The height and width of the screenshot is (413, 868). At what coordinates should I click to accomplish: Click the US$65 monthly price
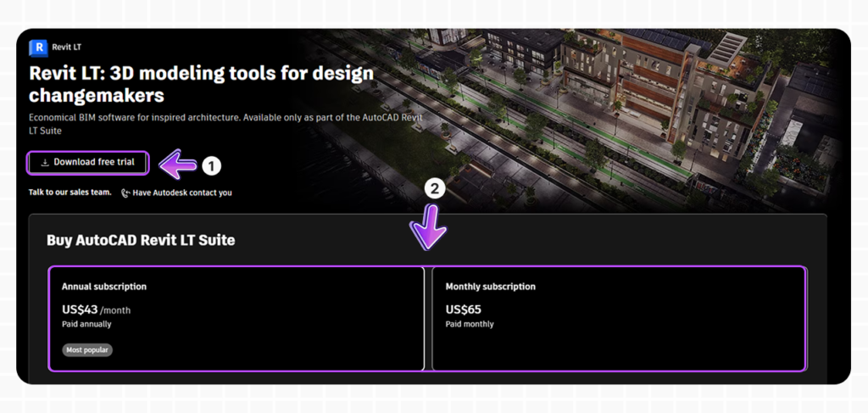[463, 310]
